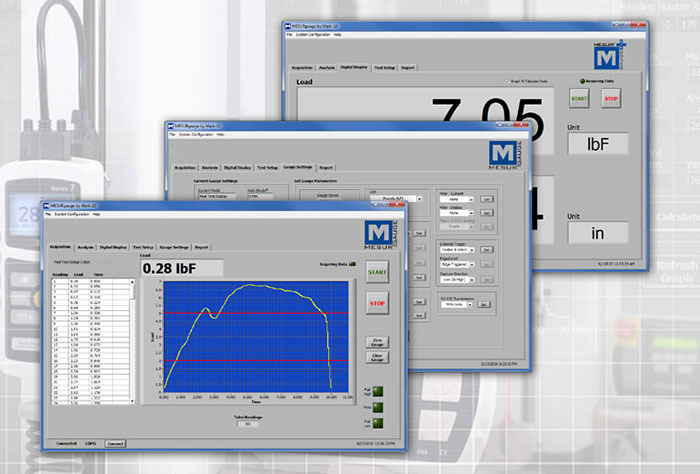Click the Acquisition tab in Gauge Settings window
This screenshot has width=700, height=474.
pos(185,167)
